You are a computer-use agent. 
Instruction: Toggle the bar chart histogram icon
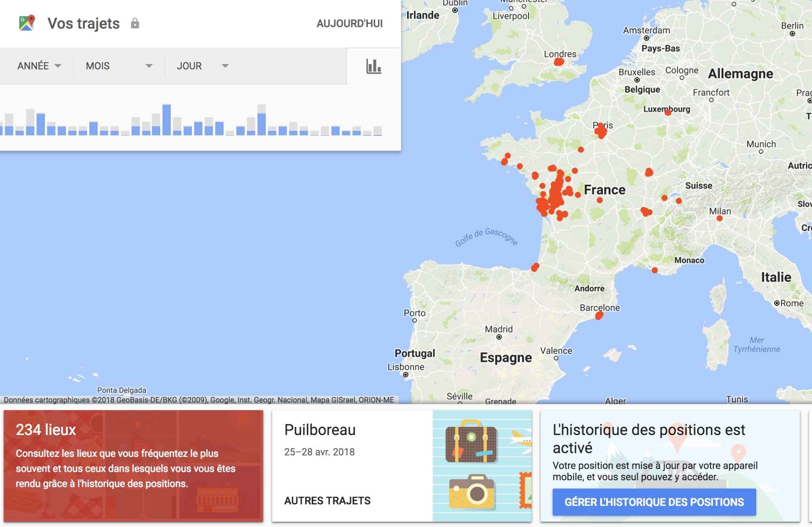tap(373, 66)
